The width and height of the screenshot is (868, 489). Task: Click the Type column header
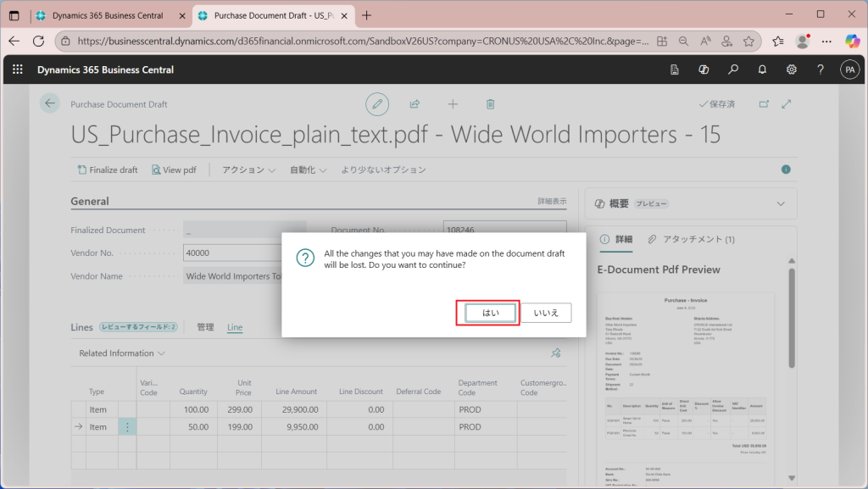coord(97,392)
